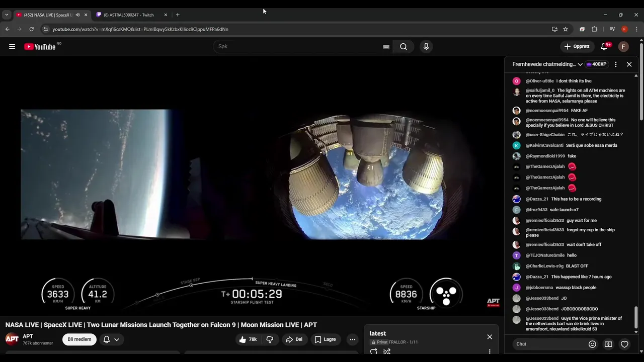Send a Super Chat via dollar icon

pos(608,344)
